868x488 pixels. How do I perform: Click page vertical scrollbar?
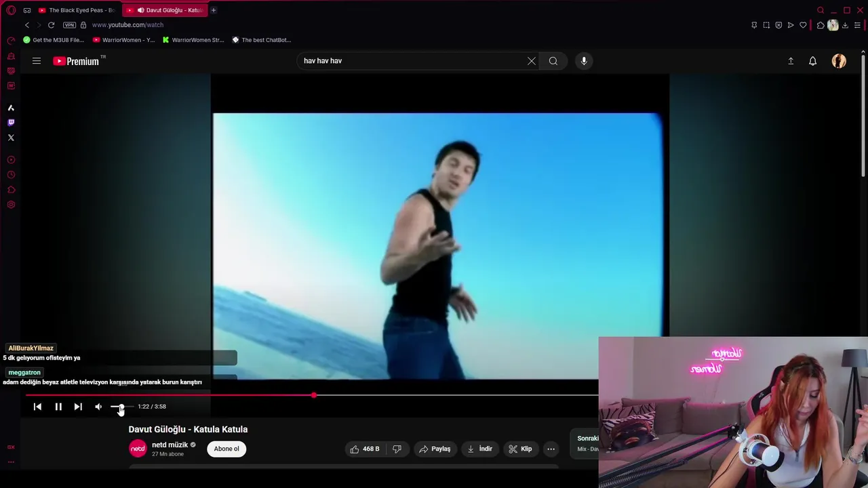[863, 115]
